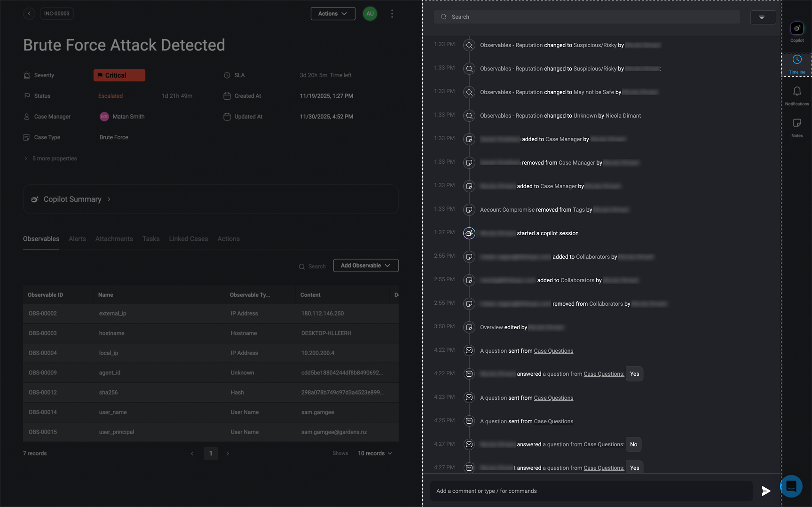Image resolution: width=812 pixels, height=507 pixels.
Task: Expand the Copilot Summary section
Action: (72, 199)
